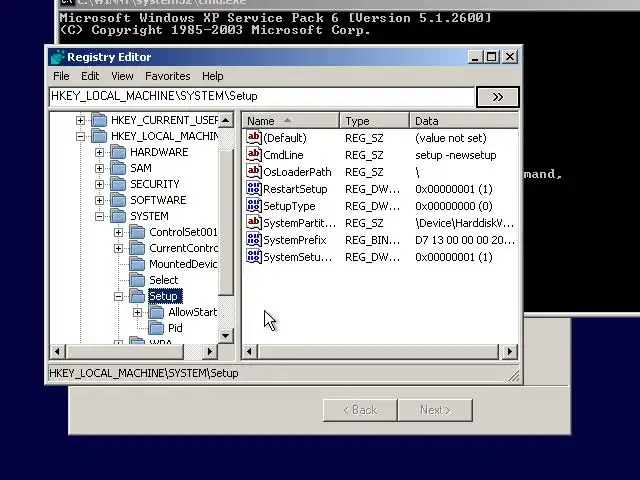
Task: Expand the HARDWARE key node
Action: [x=99, y=152]
